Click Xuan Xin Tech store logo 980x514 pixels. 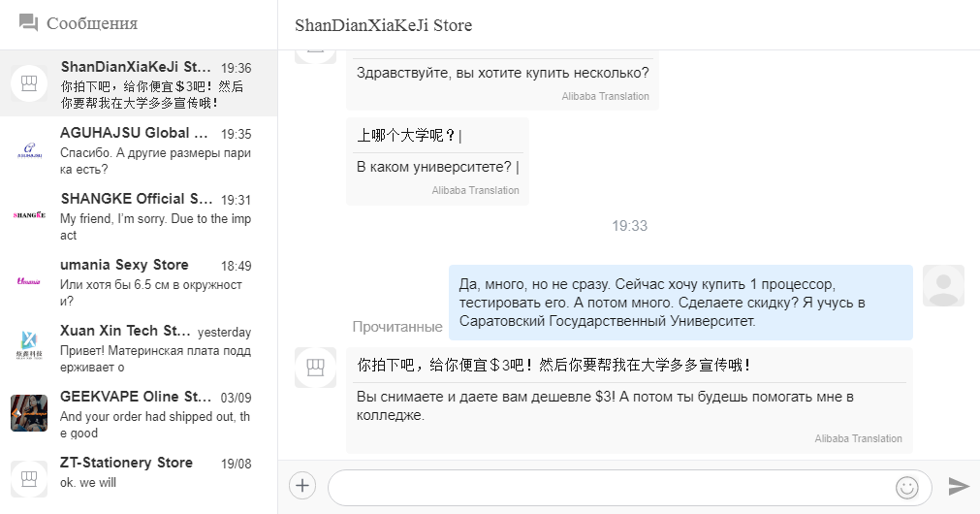point(29,347)
